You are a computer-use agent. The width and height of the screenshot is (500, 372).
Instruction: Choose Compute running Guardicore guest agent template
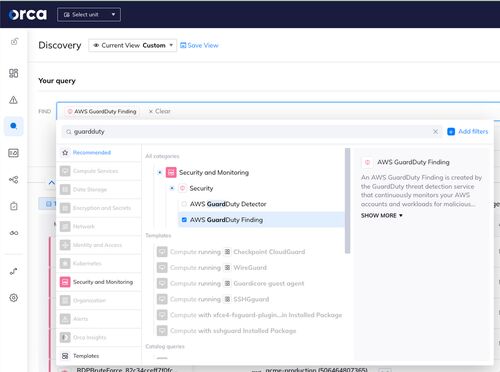[230, 283]
